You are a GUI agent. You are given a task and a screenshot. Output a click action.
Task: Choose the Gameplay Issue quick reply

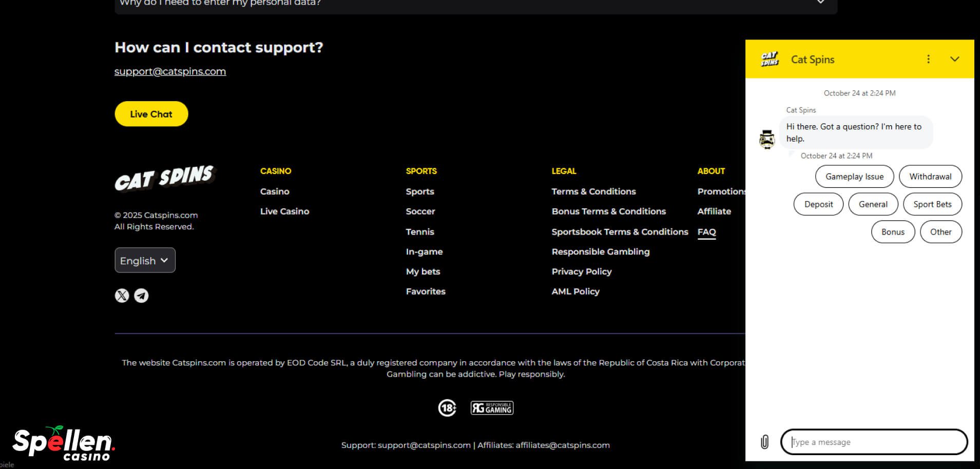854,177
